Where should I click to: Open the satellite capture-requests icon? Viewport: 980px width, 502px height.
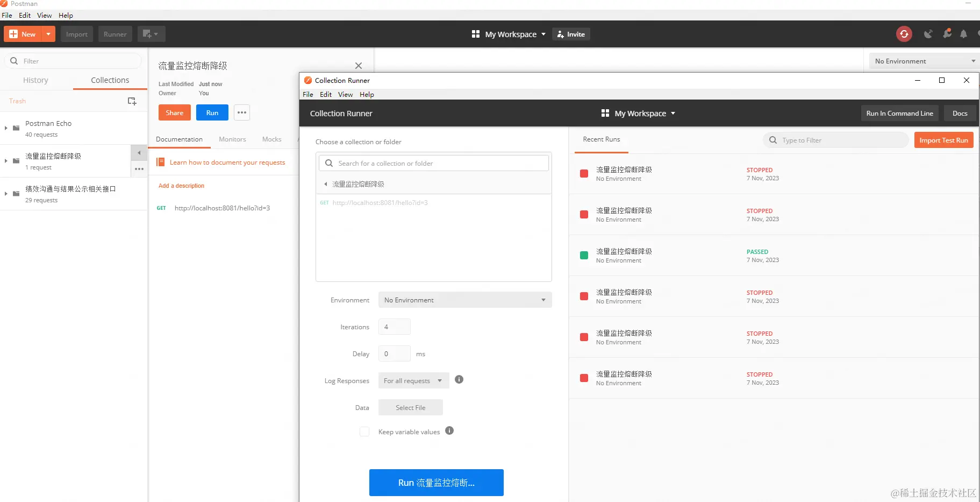point(928,34)
